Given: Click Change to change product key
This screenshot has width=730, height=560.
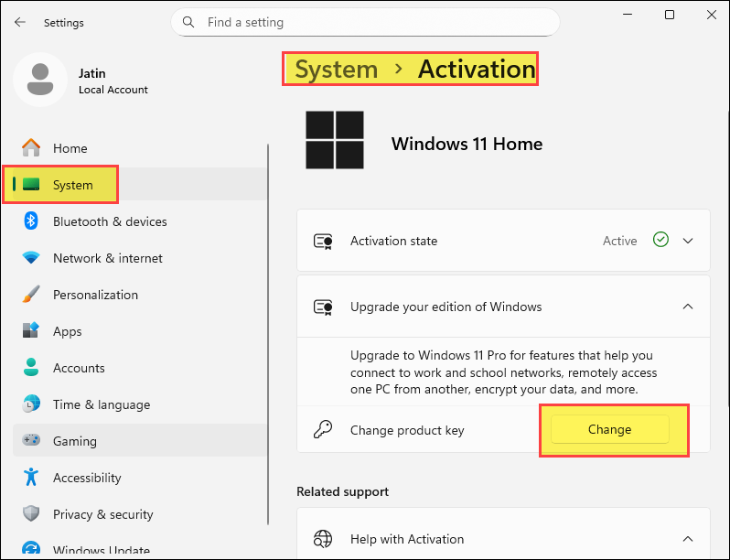Looking at the screenshot, I should coord(610,429).
